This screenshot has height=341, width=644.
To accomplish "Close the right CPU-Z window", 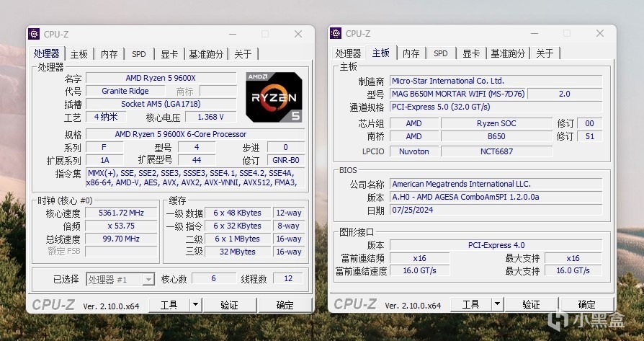I will coord(600,34).
